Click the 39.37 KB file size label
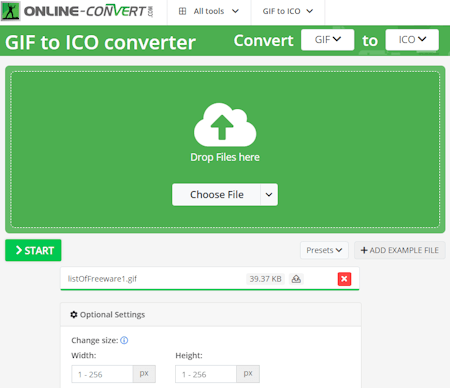This screenshot has height=388, width=450. pyautogui.click(x=265, y=279)
